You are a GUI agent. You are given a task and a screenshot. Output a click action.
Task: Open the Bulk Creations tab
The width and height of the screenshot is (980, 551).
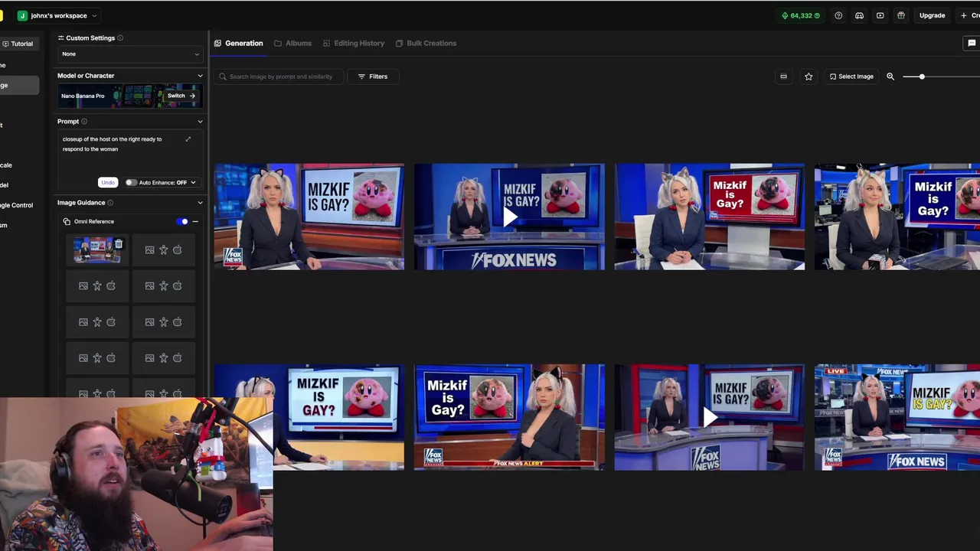[426, 44]
